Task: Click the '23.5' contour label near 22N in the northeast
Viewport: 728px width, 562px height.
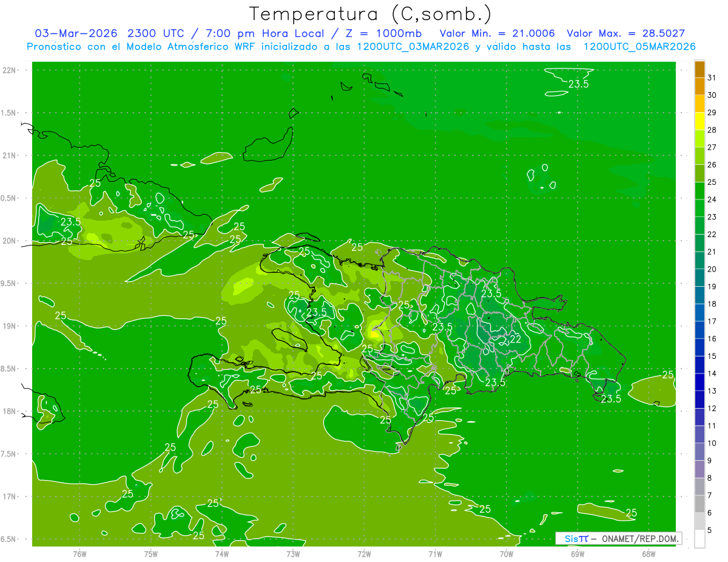Action: tap(578, 84)
